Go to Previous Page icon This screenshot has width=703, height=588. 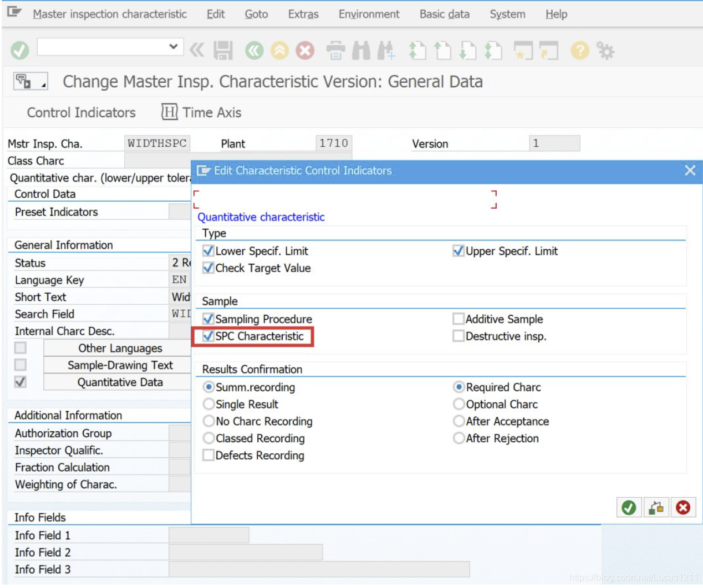click(442, 51)
